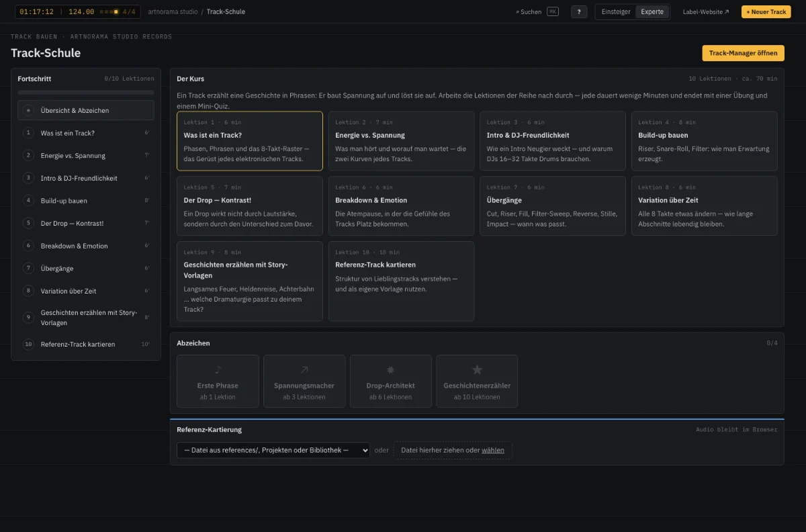
Task: Click the Track-Manager öffnen button
Action: (743, 53)
